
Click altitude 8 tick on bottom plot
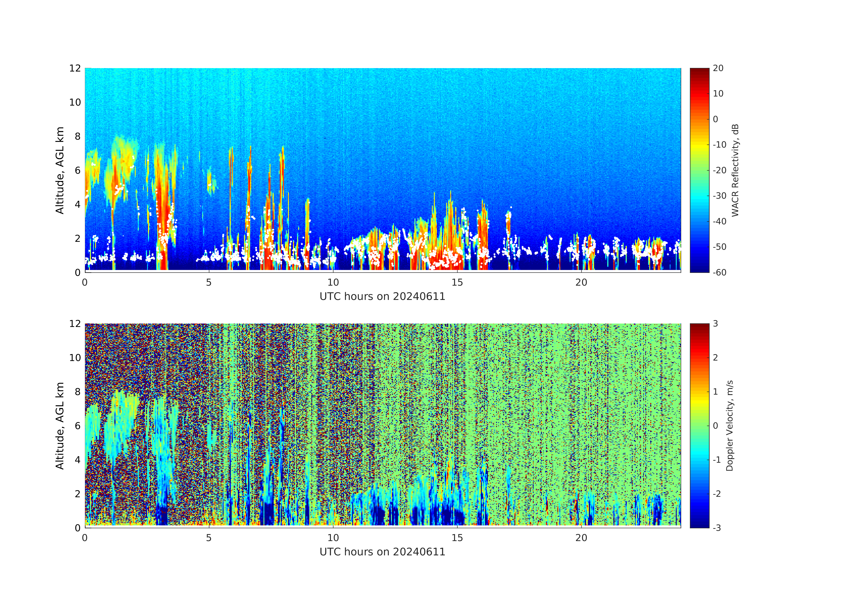pyautogui.click(x=77, y=392)
